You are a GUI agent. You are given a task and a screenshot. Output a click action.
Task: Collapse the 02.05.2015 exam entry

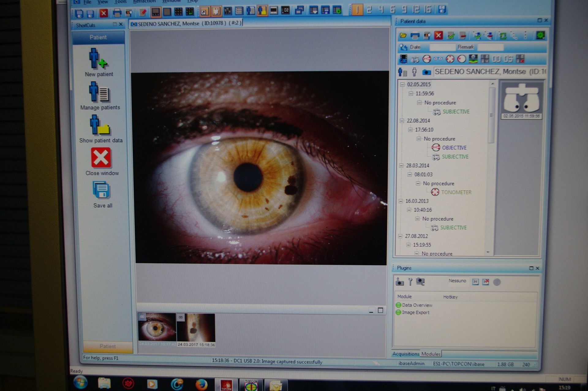402,85
